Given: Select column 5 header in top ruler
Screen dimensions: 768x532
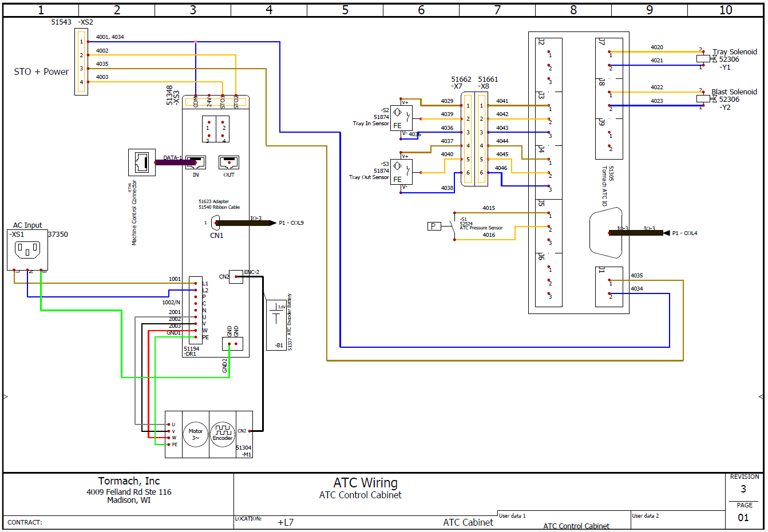Looking at the screenshot, I should [345, 10].
